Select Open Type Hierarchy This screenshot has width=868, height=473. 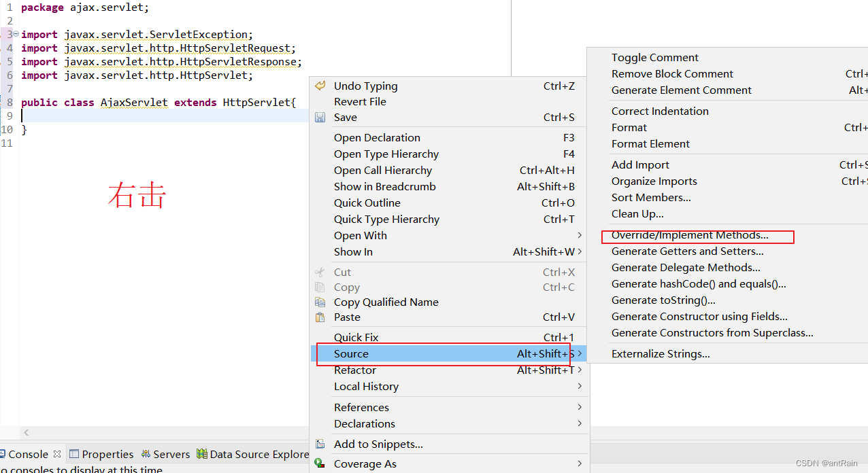tap(386, 154)
